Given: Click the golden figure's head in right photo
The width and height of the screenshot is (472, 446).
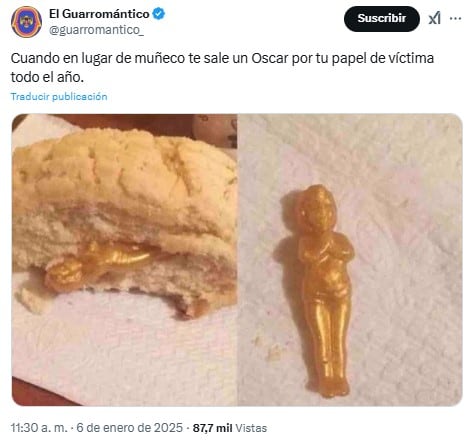Looking at the screenshot, I should click(316, 208).
